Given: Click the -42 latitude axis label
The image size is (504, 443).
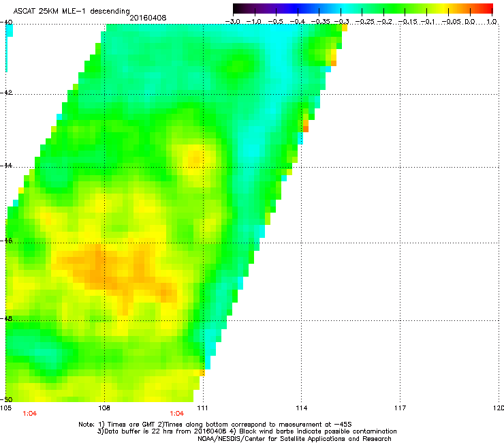Looking at the screenshot, I should (x=6, y=93).
